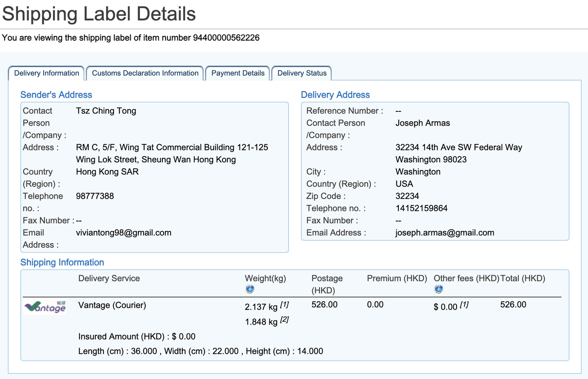Click recipient email joseph.armas@gmail.com
588x379 pixels.
[x=444, y=233]
